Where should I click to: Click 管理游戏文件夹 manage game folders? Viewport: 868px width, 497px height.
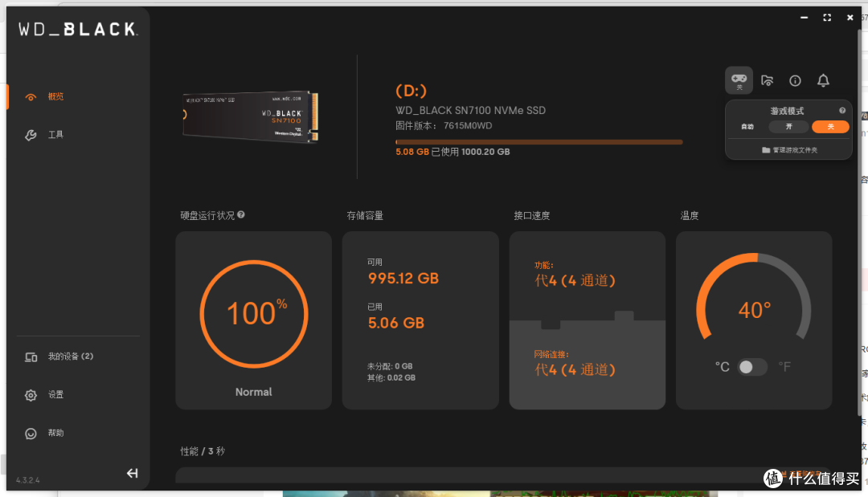pos(789,150)
